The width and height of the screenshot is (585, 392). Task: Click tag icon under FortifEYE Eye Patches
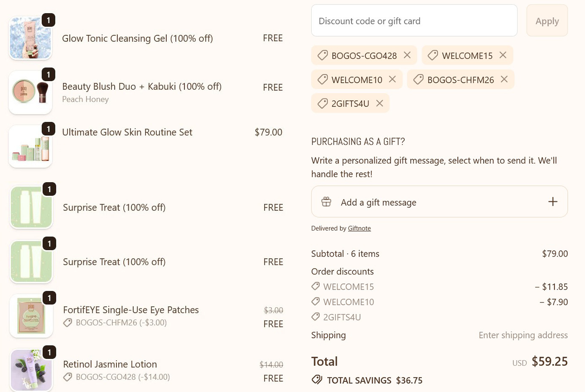pos(68,323)
